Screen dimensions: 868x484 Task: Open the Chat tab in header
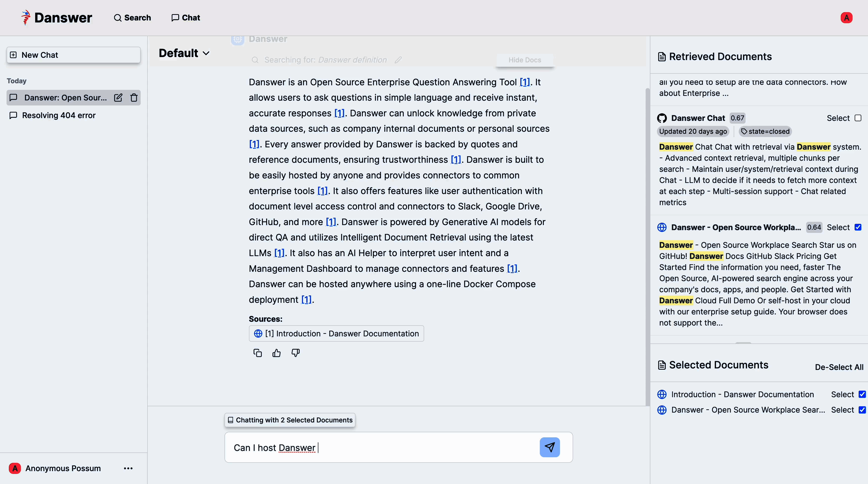(x=186, y=17)
